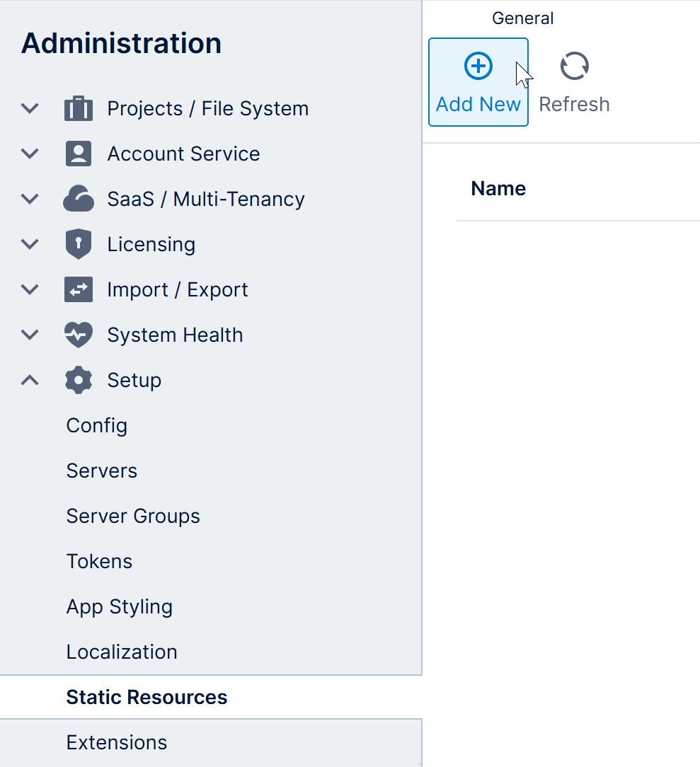Image resolution: width=700 pixels, height=767 pixels.
Task: Go to Tokens under Setup
Action: pyautogui.click(x=99, y=562)
